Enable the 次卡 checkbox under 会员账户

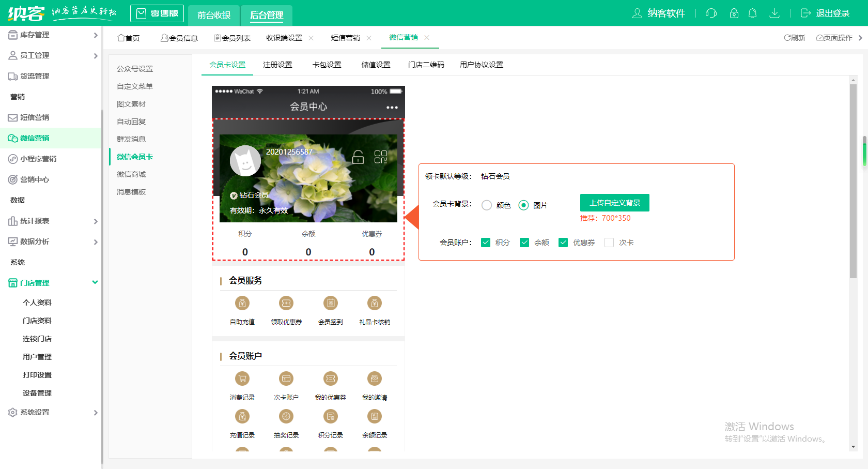(609, 242)
